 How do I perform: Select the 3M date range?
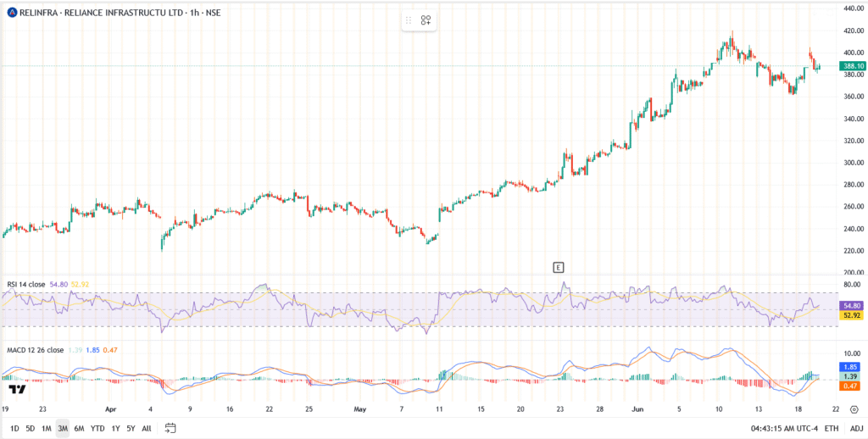coord(63,428)
